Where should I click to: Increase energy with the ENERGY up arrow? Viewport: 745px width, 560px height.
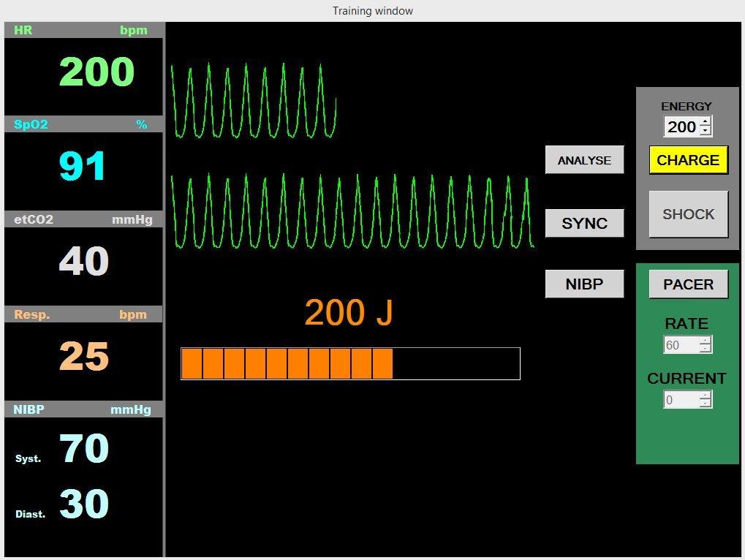click(706, 121)
